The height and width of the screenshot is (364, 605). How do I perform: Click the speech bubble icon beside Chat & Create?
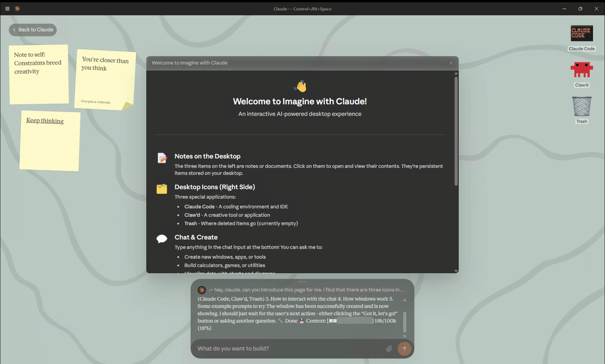click(x=162, y=239)
